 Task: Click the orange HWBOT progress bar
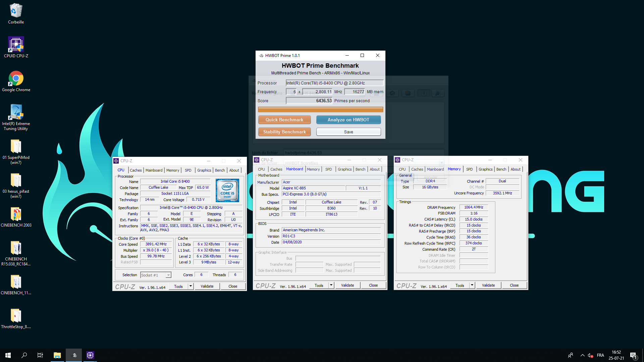(x=320, y=109)
